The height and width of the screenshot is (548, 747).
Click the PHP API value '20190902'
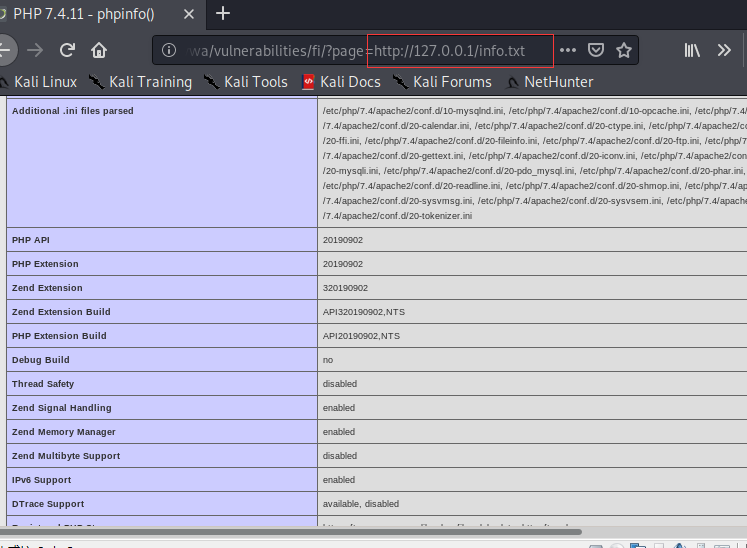coord(343,240)
